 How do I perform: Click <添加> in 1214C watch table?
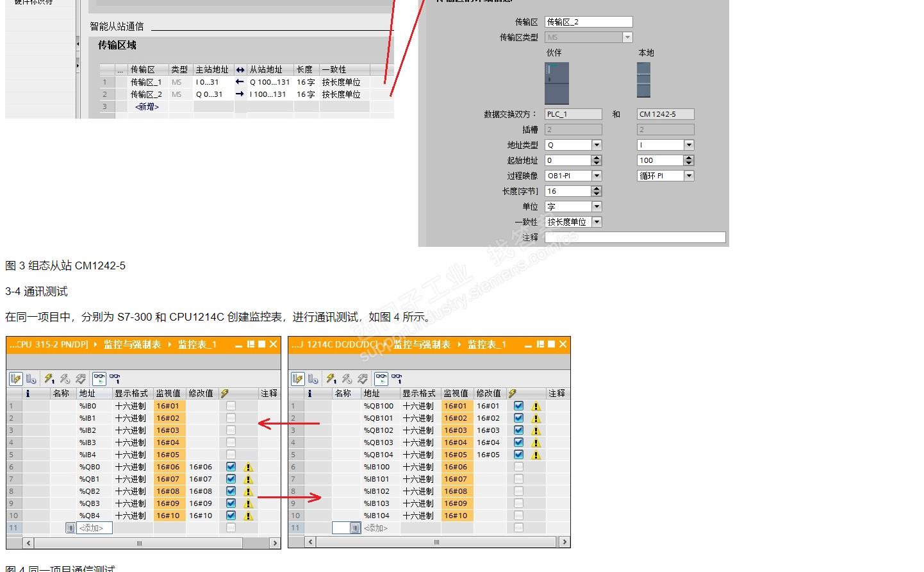376,528
